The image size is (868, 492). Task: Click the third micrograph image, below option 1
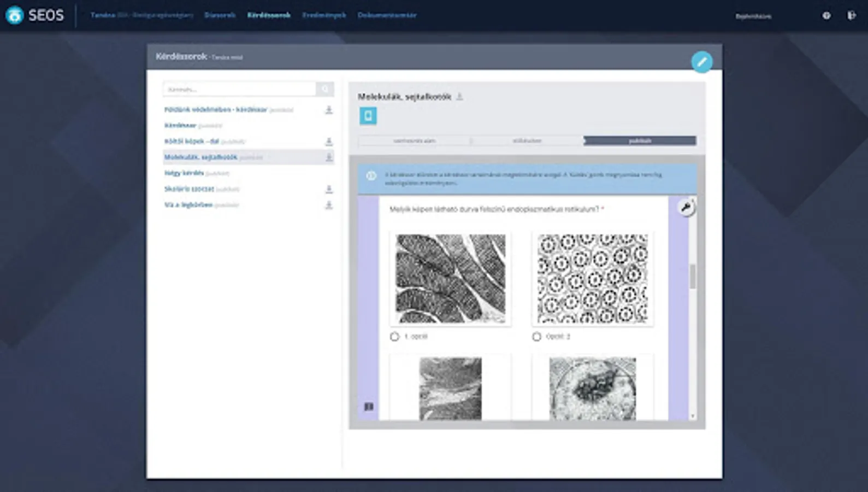451,389
